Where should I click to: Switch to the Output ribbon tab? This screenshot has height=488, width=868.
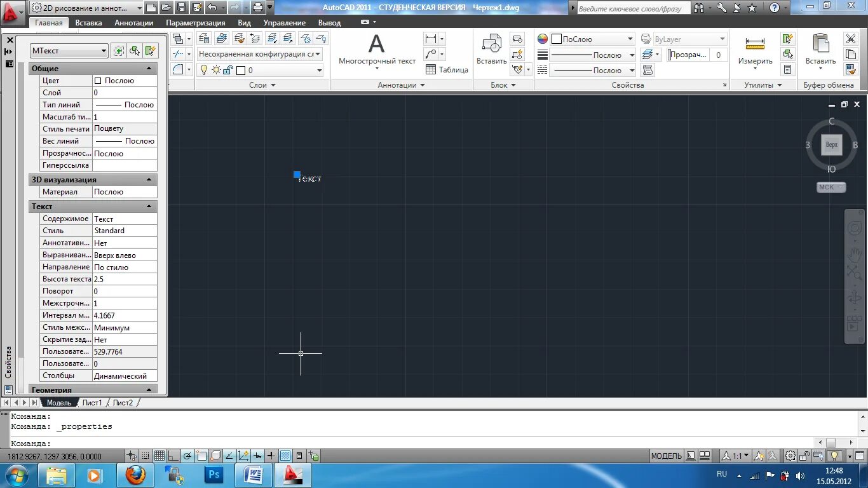click(330, 22)
